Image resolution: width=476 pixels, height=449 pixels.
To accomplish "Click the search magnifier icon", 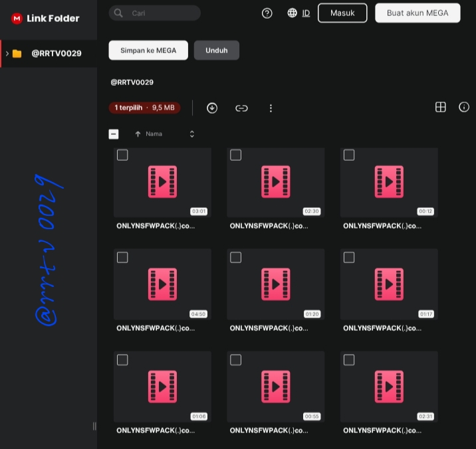I will pos(118,13).
